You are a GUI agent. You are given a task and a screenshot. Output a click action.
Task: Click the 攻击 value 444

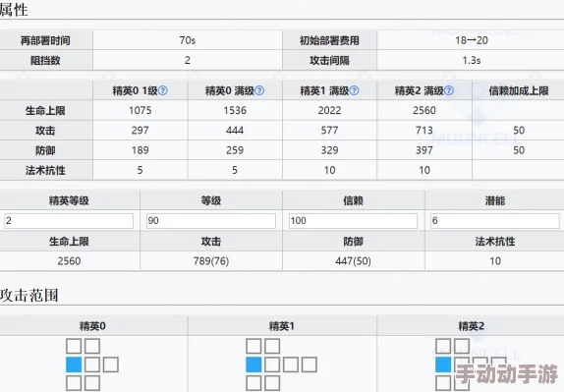(x=235, y=131)
